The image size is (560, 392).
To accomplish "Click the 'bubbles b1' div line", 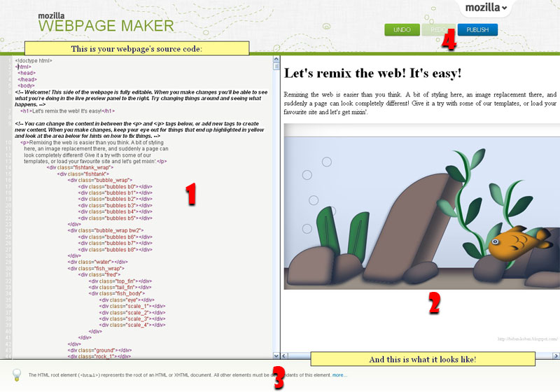I will [x=115, y=192].
